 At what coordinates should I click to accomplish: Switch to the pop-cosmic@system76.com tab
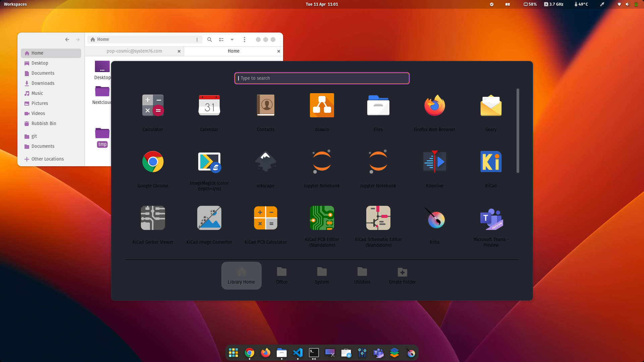click(x=134, y=51)
